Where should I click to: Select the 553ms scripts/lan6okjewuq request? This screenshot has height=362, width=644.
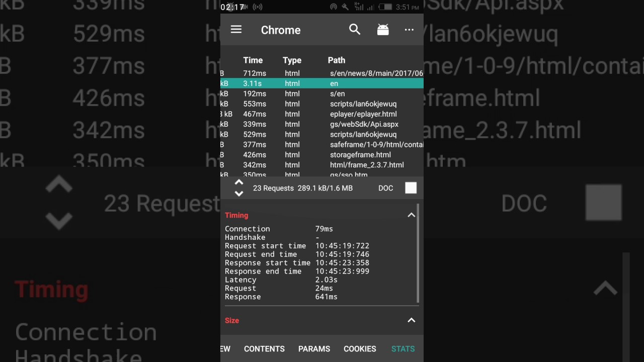[x=322, y=104]
